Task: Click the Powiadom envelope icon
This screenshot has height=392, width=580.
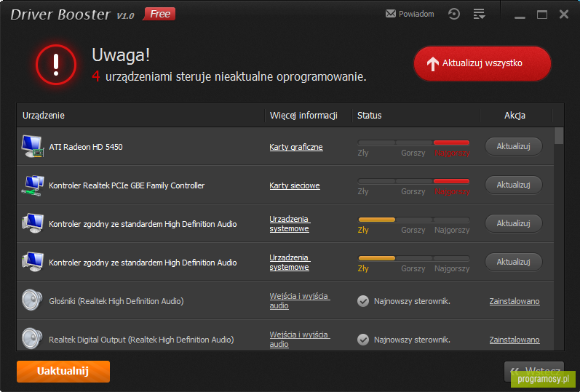Action: [x=390, y=14]
